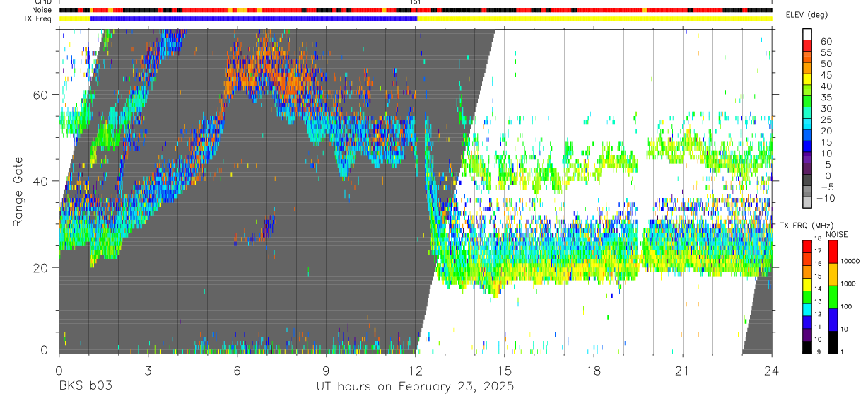Viewport: 868px width, 401px height.
Task: Select the red top segment of TX FRQ bar
Action: (807, 246)
